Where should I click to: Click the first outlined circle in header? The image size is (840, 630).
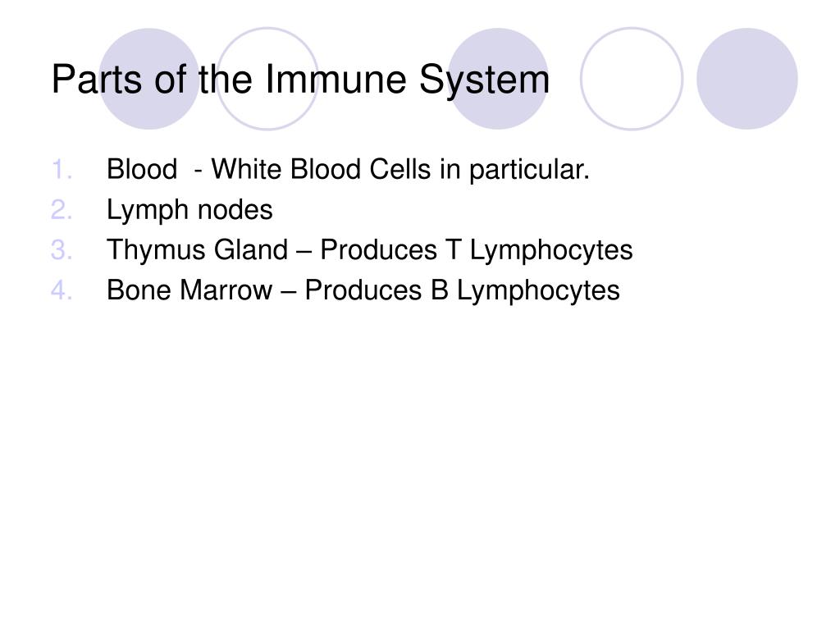click(267, 79)
